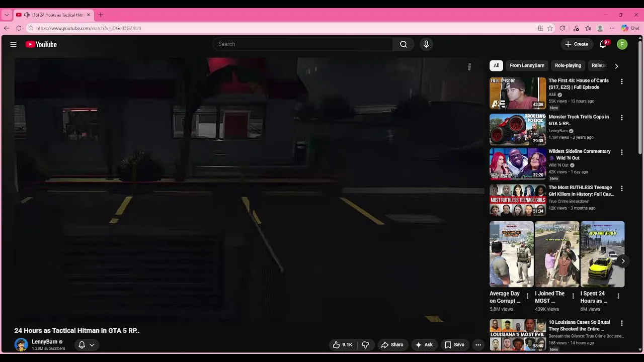The width and height of the screenshot is (644, 362).
Task: Open the YouTube guide hamburger menu
Action: [14, 44]
